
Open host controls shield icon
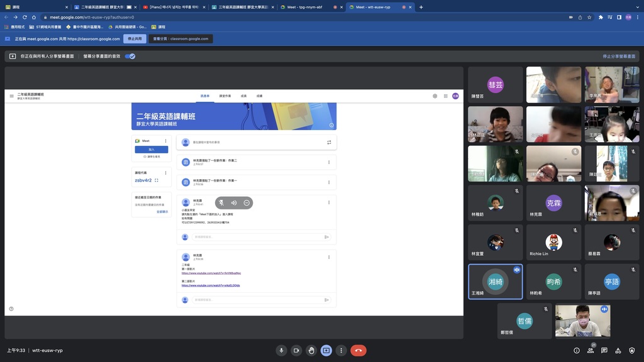click(631, 351)
